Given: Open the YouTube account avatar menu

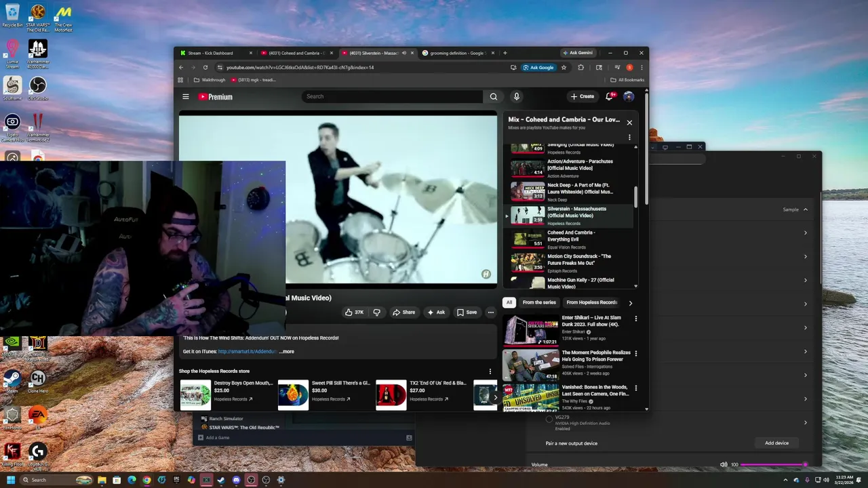Looking at the screenshot, I should point(629,96).
